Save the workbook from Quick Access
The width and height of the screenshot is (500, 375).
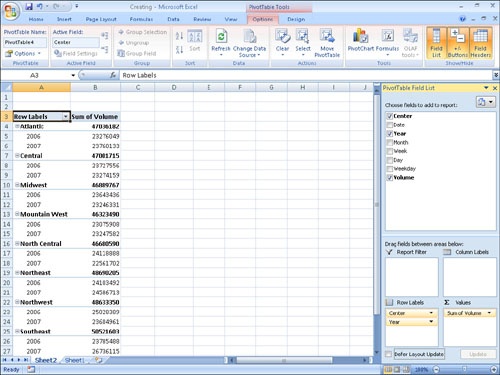[x=29, y=6]
